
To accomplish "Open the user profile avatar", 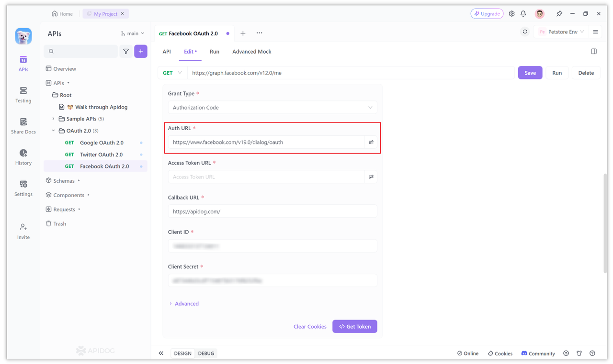I will [540, 14].
